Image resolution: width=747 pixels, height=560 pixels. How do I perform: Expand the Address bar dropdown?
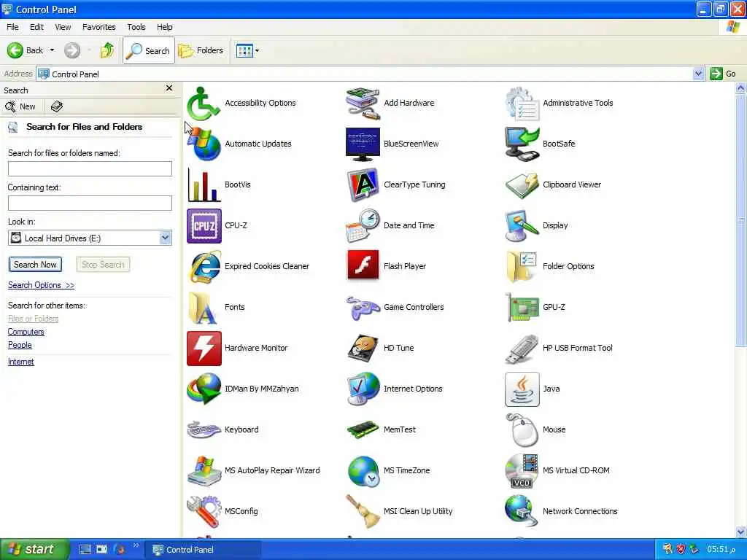pos(698,74)
